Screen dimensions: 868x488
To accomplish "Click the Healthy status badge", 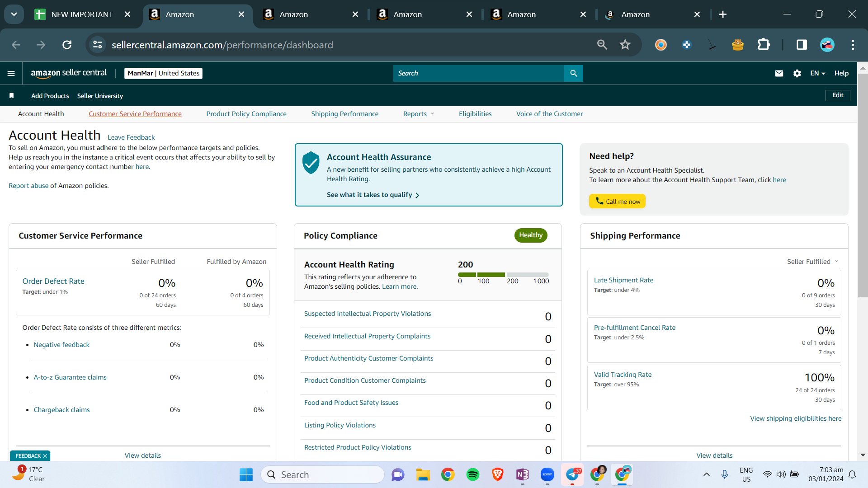I will [531, 235].
